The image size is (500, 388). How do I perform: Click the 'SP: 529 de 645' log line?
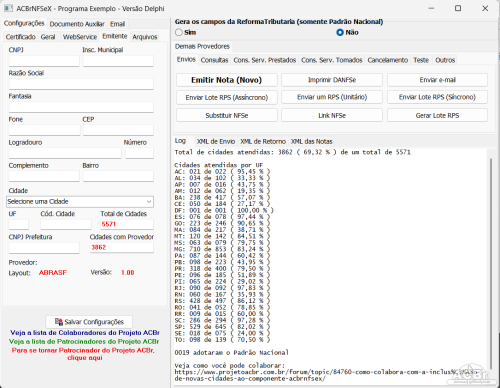click(222, 327)
